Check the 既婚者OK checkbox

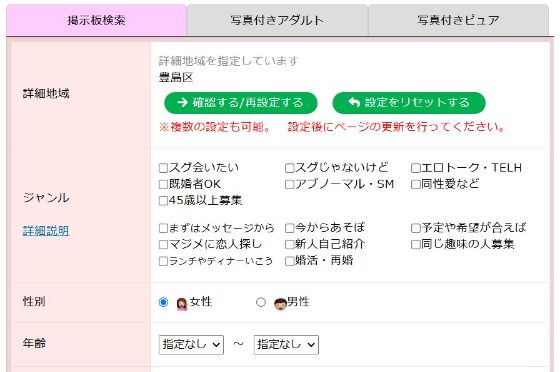point(163,184)
